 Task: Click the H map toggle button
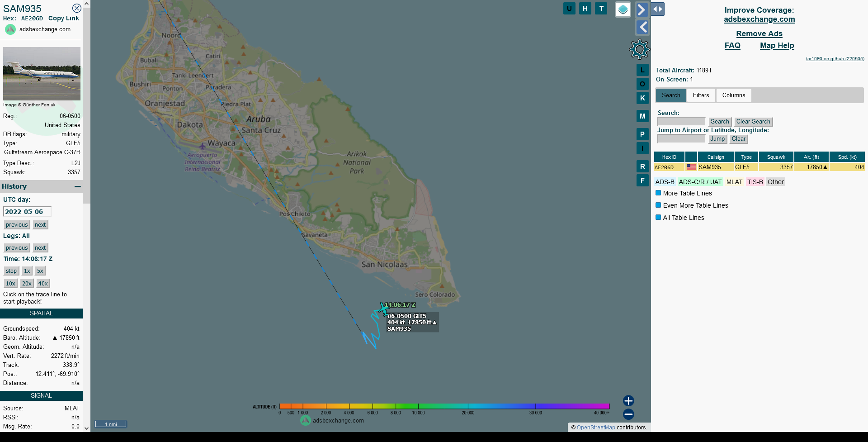pos(585,8)
